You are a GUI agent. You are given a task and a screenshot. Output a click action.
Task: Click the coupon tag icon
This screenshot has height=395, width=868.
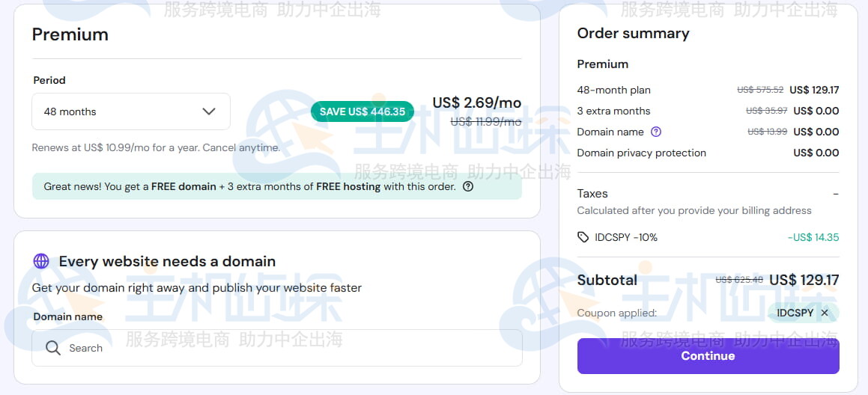coord(583,237)
